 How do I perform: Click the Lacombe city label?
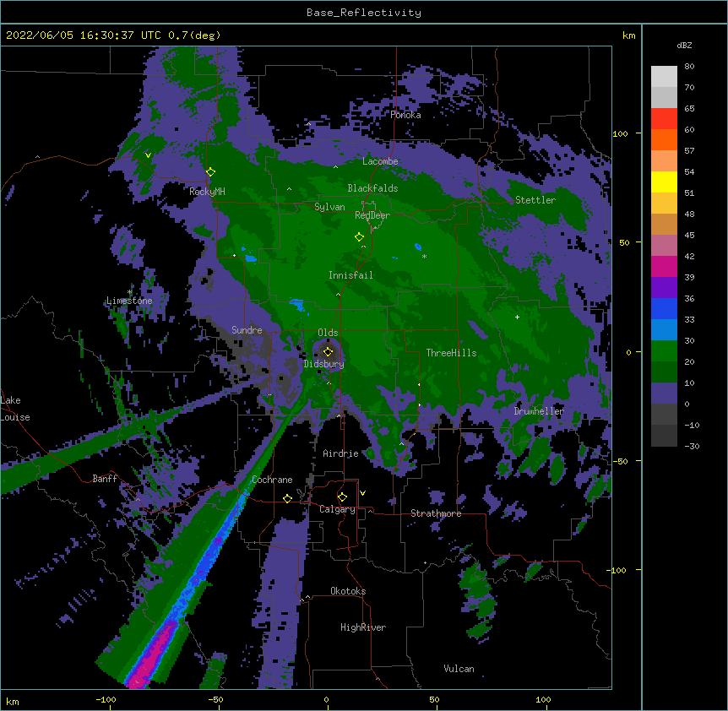point(380,161)
